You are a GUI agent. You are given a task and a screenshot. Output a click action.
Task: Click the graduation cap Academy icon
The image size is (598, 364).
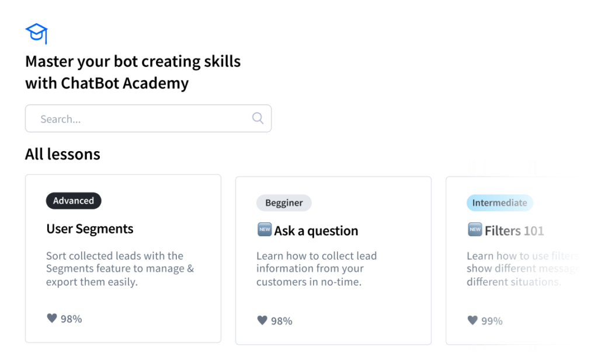(37, 33)
